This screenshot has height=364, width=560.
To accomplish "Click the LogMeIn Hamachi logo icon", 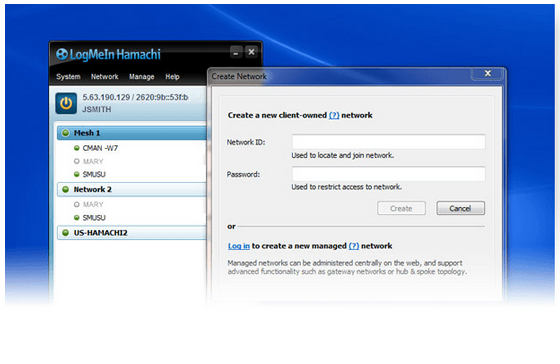I will [x=62, y=54].
